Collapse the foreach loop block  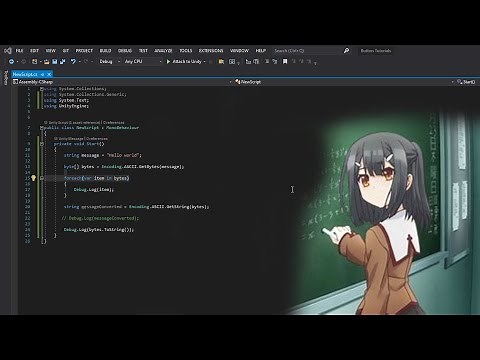pyautogui.click(x=42, y=178)
